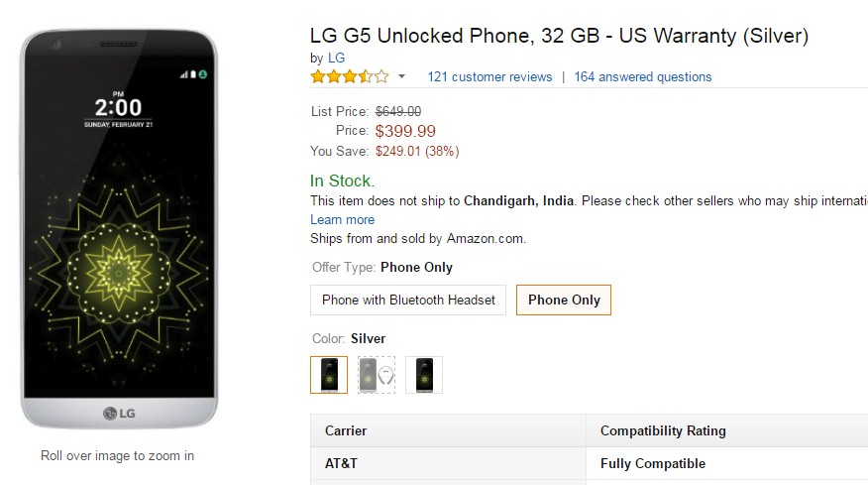
Task: Click the $399.99 price
Action: pyautogui.click(x=405, y=131)
